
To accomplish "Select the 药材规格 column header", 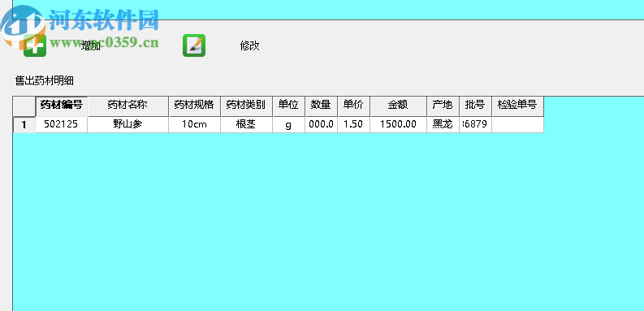I will pyautogui.click(x=194, y=106).
